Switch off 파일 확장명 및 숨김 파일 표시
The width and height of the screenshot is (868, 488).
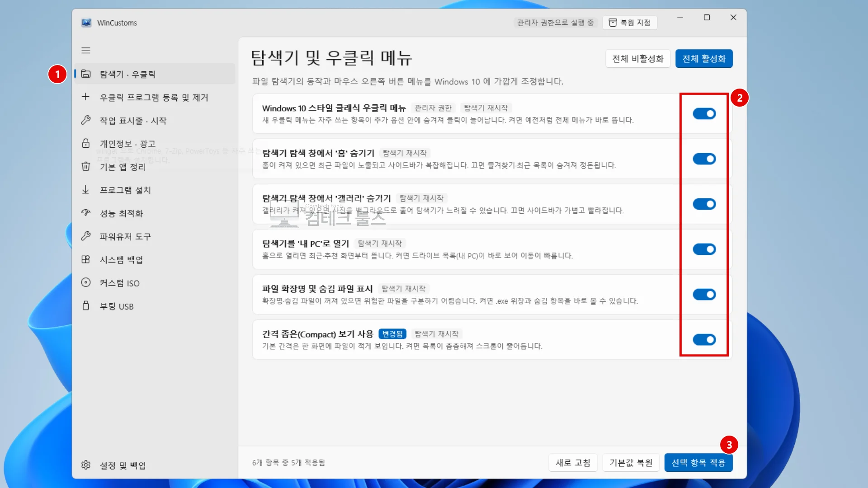[x=704, y=295]
